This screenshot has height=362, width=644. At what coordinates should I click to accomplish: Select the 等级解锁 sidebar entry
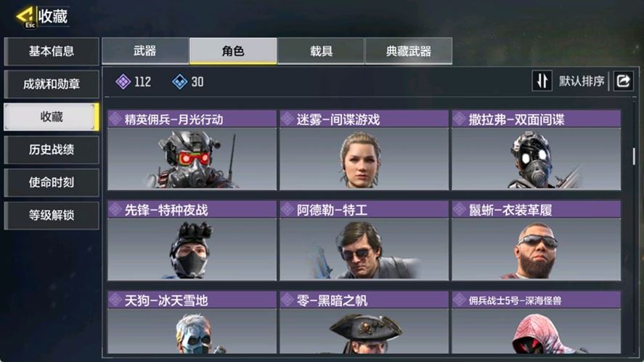pos(52,215)
